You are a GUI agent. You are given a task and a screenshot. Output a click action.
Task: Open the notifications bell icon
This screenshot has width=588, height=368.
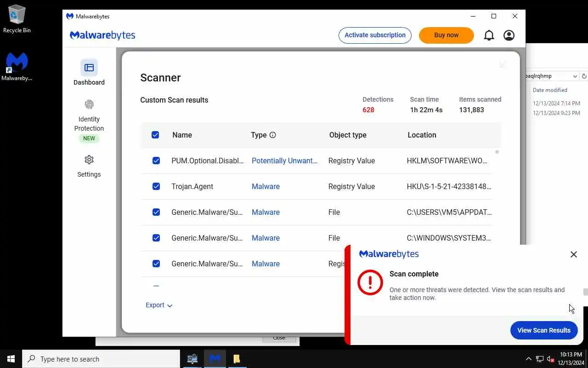click(x=489, y=35)
